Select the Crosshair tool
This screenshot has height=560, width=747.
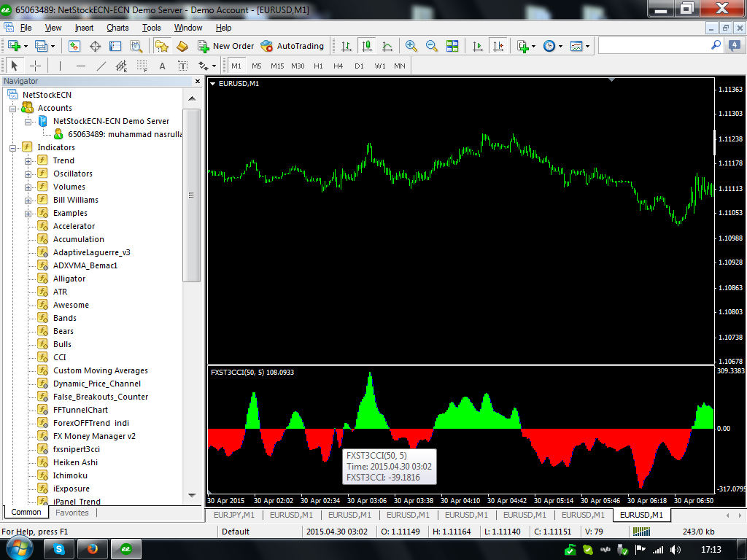(x=35, y=66)
